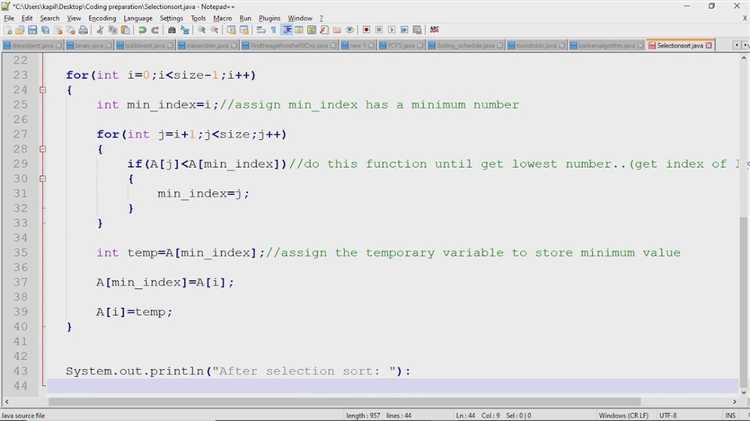Screen dimensions: 750x421
Task: Collapse the fold marker on line 30
Action: pos(43,179)
